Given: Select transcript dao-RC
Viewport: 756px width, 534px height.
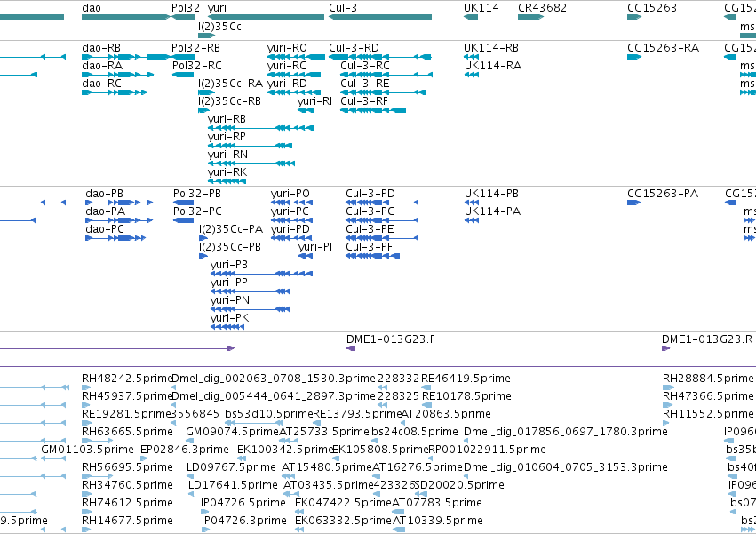Looking at the screenshot, I should point(101,84).
